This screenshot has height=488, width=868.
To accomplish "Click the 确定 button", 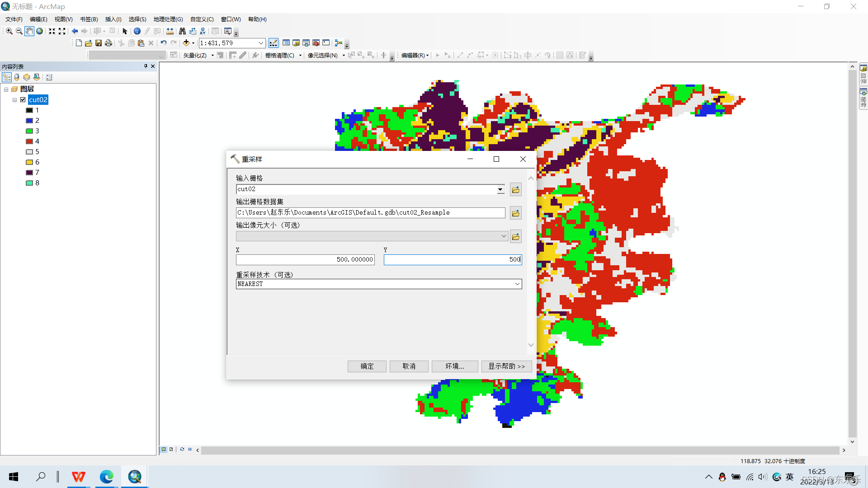I will coord(367,366).
